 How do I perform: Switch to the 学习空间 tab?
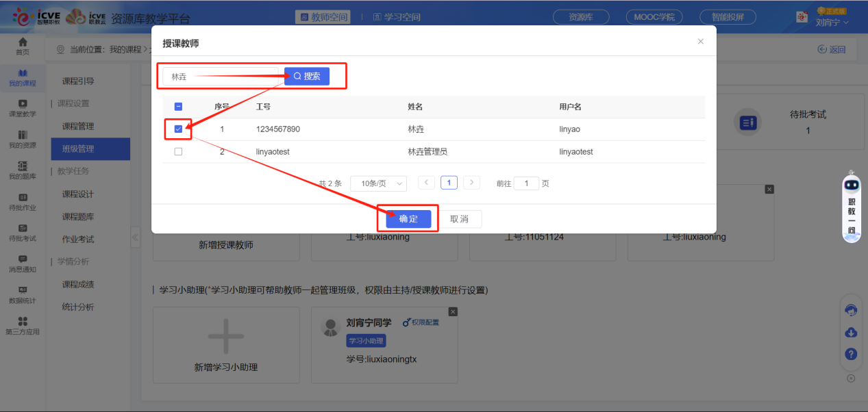397,17
